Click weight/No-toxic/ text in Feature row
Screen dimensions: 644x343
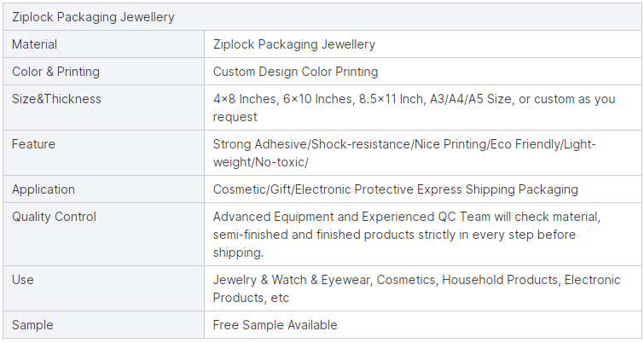(260, 162)
